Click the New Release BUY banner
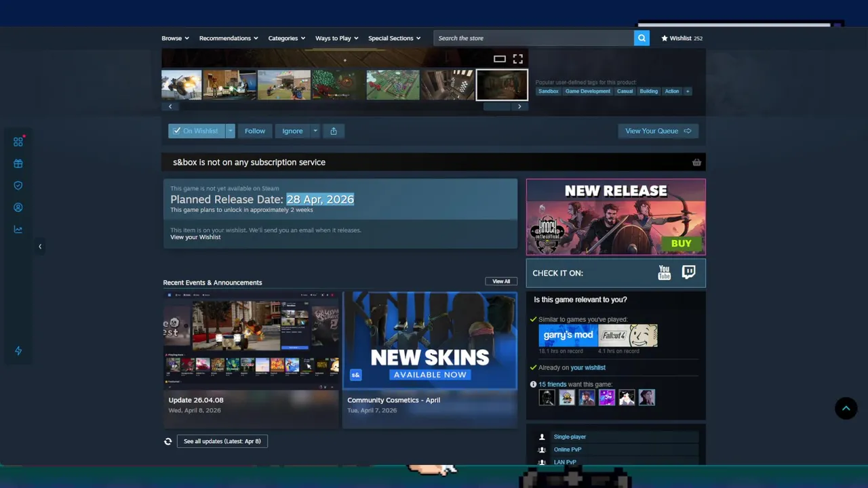The height and width of the screenshot is (488, 868). pyautogui.click(x=616, y=217)
